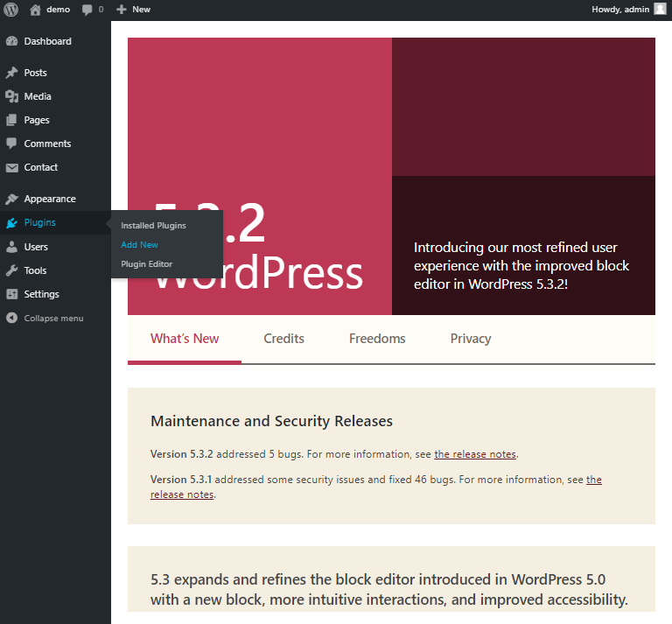
Task: Click the Appearance paintbrush icon
Action: click(12, 199)
